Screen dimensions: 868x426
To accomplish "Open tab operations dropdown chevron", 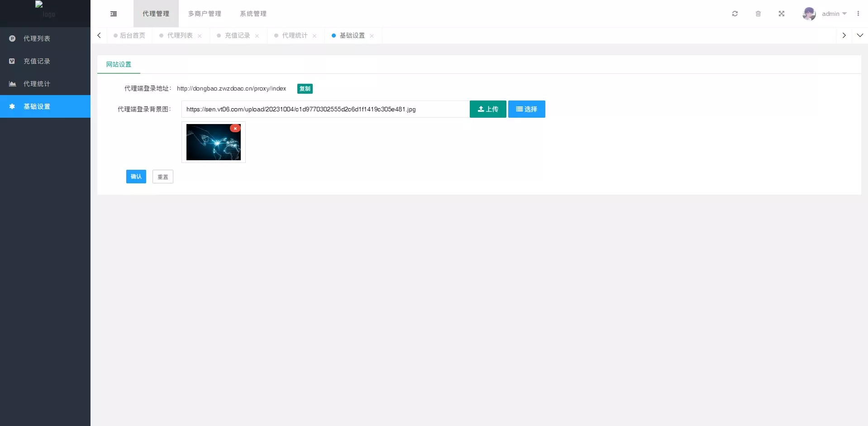I will (860, 35).
